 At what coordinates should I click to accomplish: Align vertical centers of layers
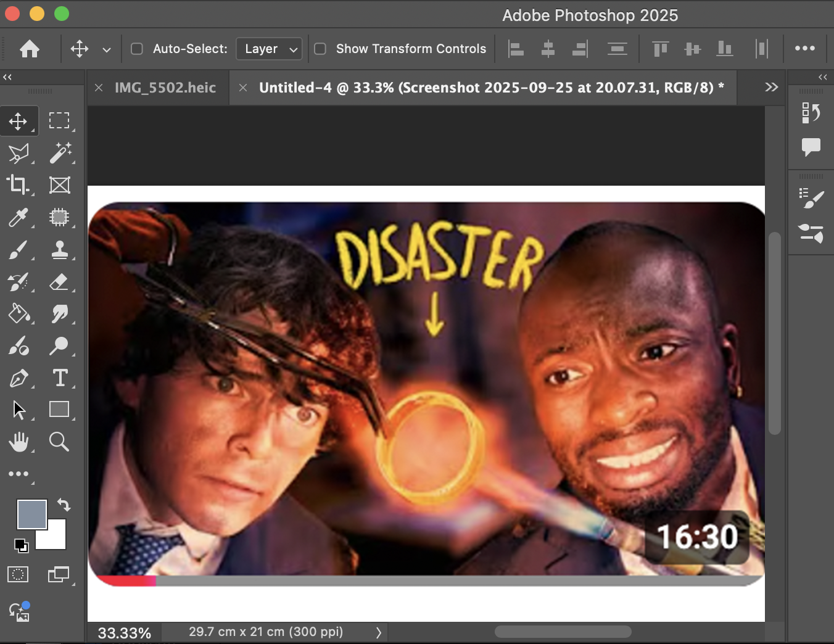(693, 49)
